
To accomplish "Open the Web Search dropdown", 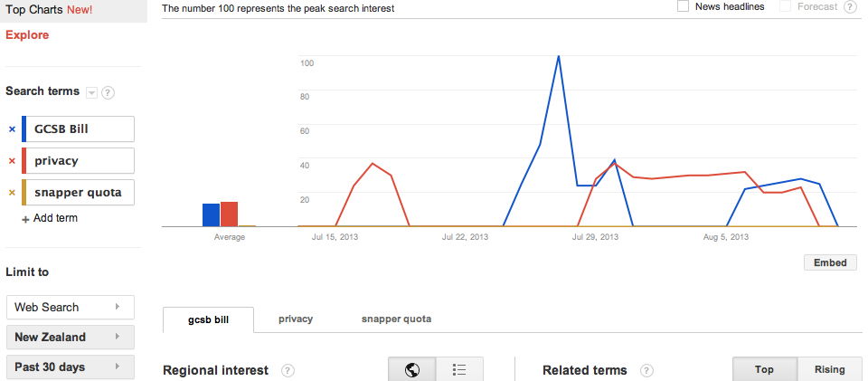I will [70, 307].
